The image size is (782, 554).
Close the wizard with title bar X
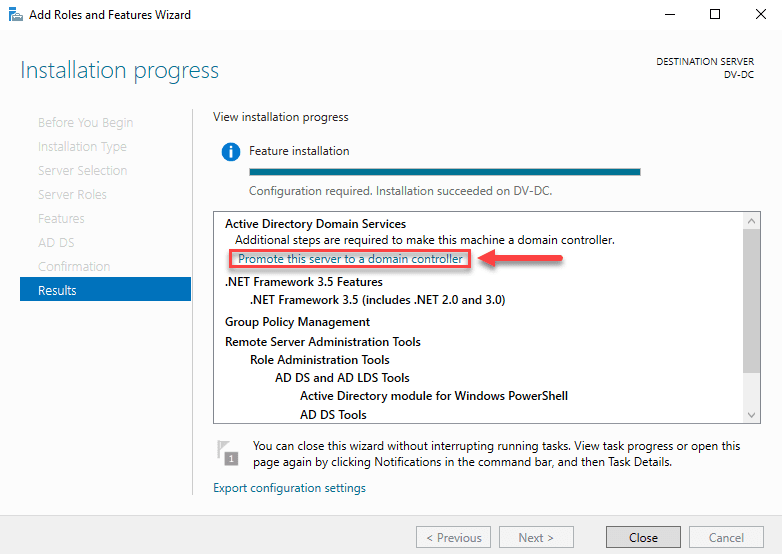tap(760, 14)
